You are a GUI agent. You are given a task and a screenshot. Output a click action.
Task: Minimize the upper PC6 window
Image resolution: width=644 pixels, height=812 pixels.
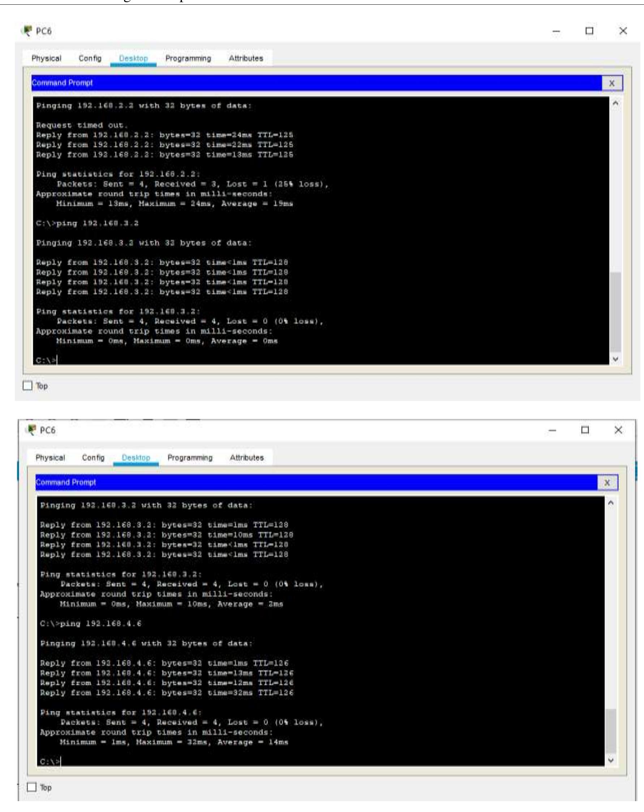(557, 32)
